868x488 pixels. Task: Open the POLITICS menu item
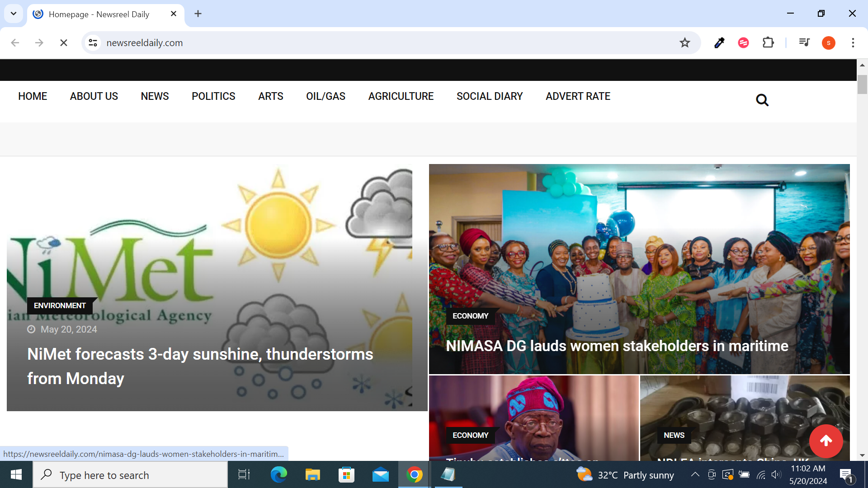point(213,96)
